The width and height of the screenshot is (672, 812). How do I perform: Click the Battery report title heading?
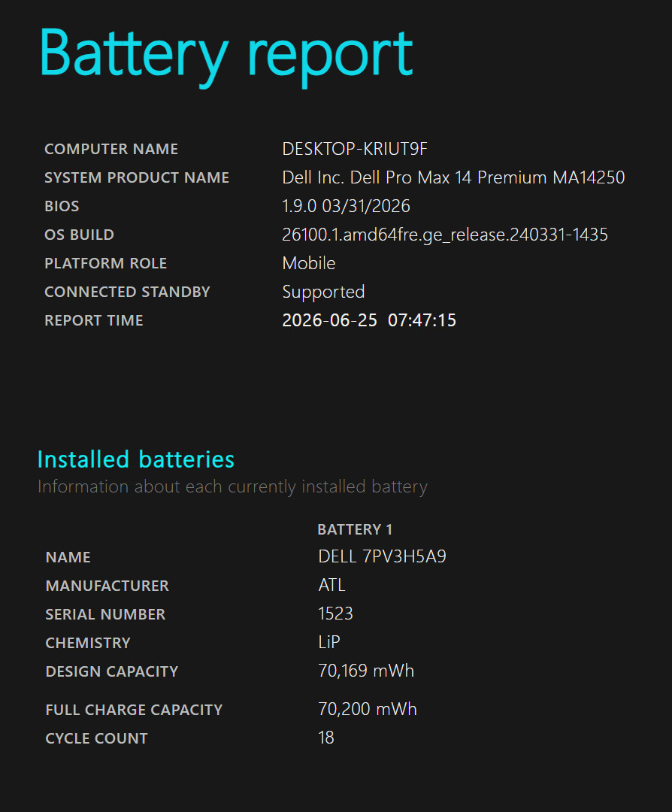(226, 56)
